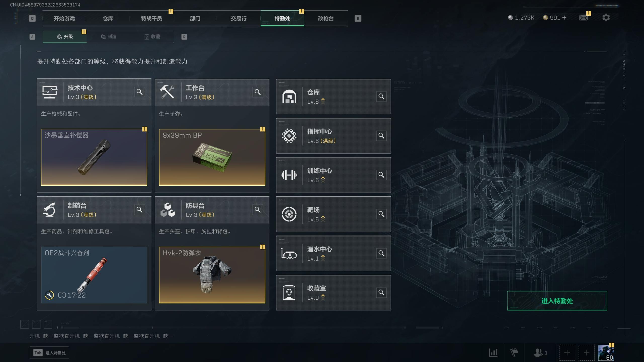Open the 改枪台 tab

tap(326, 18)
